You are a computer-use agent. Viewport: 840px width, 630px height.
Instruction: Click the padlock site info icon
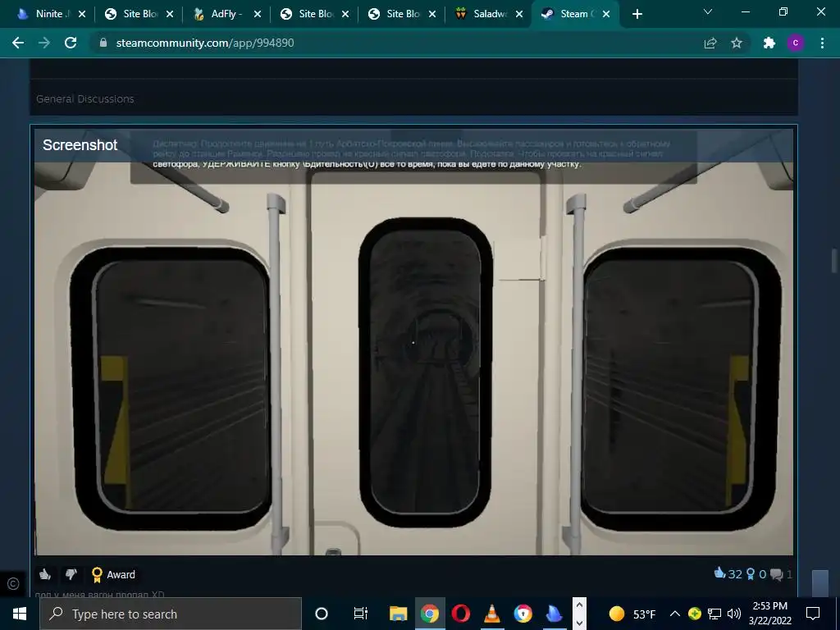(x=103, y=43)
